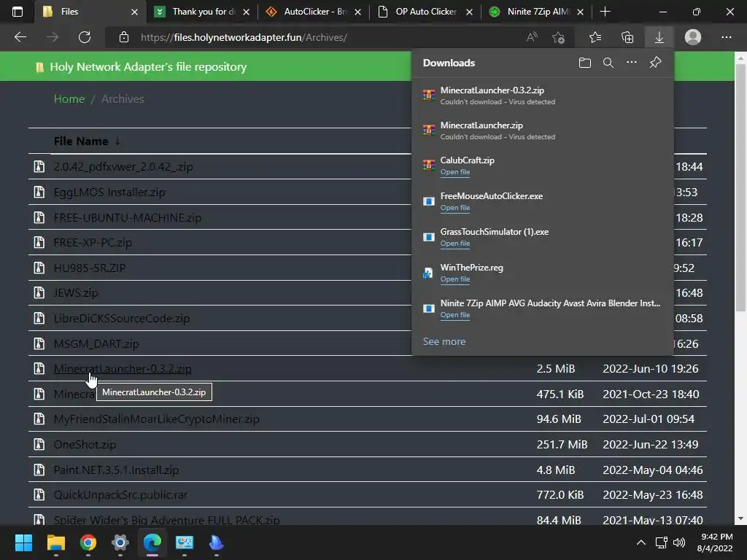This screenshot has height=560, width=747.
Task: Pin the Downloads panel
Action: [x=656, y=63]
